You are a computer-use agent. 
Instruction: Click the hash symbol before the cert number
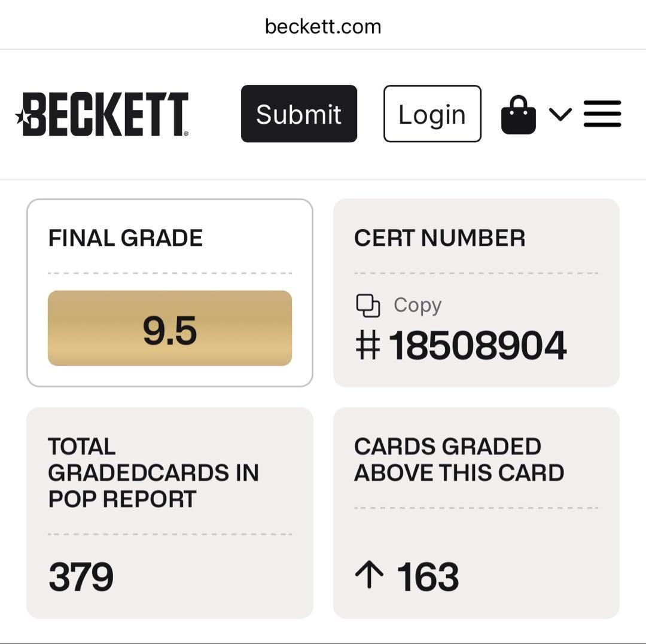click(x=367, y=346)
